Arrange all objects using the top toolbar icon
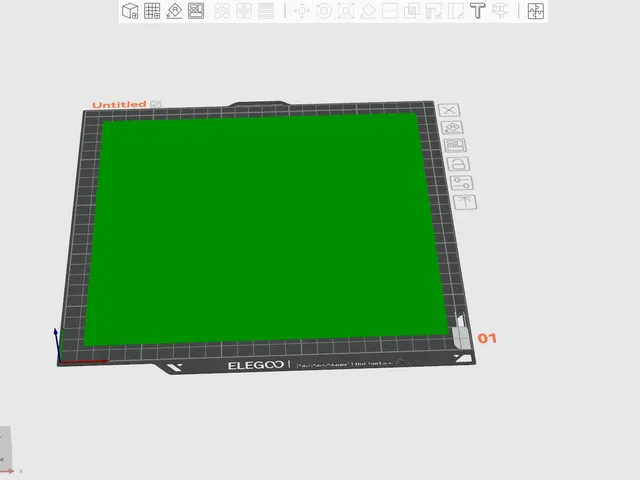 pos(196,11)
